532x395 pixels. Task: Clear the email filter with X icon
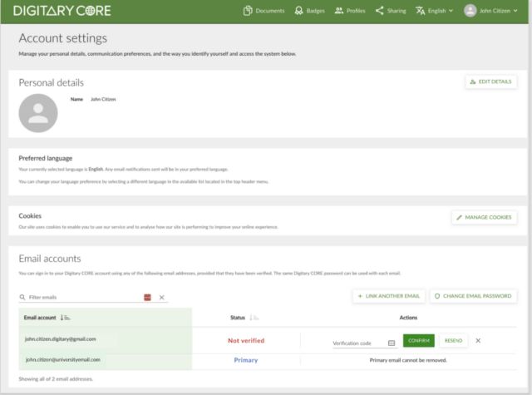click(x=162, y=297)
